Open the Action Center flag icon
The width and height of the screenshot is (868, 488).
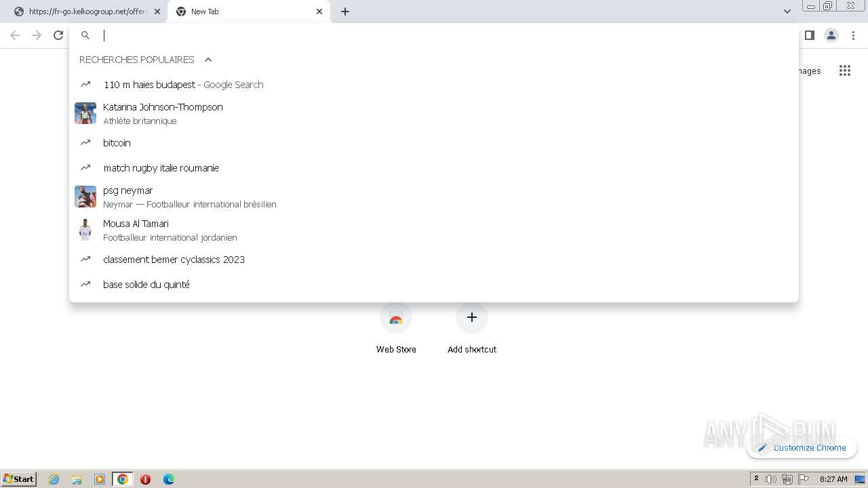[x=804, y=479]
